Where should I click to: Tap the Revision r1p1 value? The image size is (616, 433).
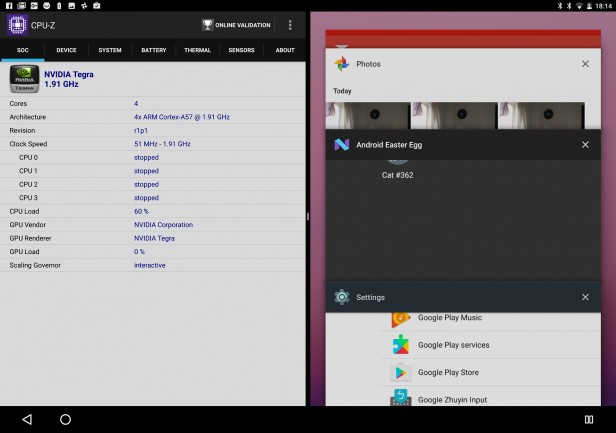tap(141, 130)
